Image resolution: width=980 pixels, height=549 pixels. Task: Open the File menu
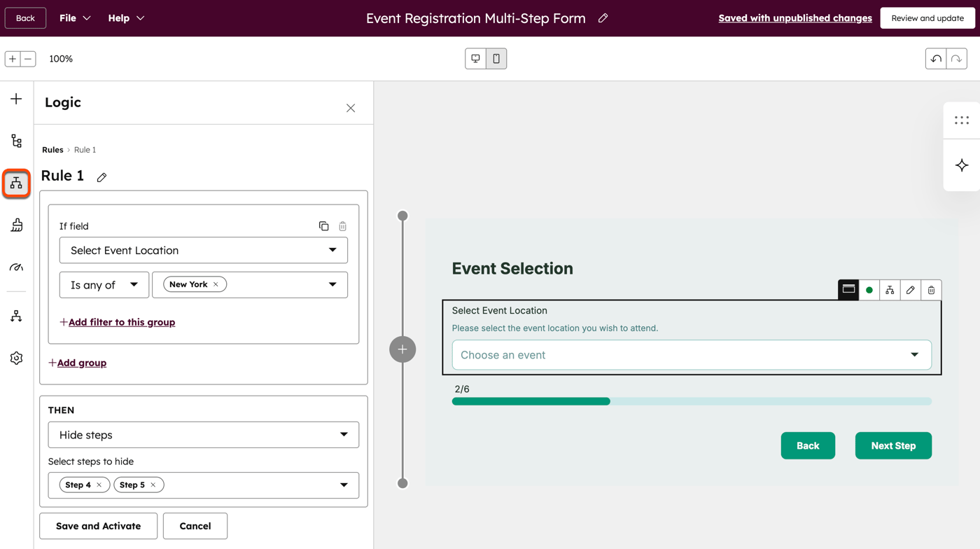pyautogui.click(x=74, y=18)
